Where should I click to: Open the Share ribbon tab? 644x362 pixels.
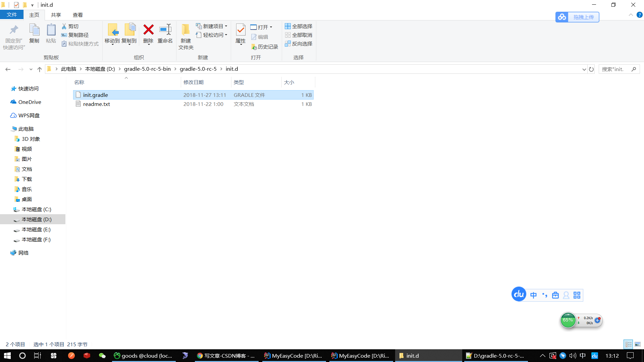[56, 15]
